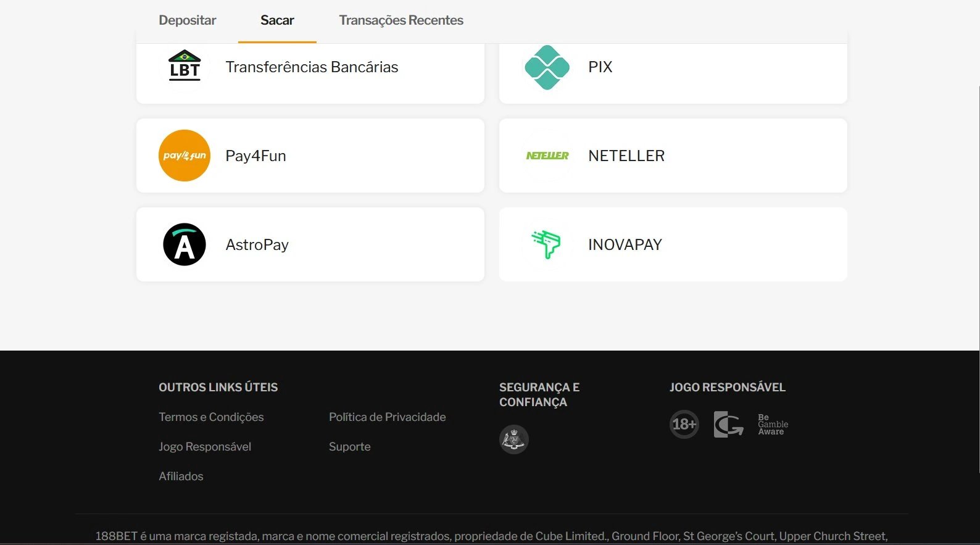Click the GamCare G logo

(728, 425)
